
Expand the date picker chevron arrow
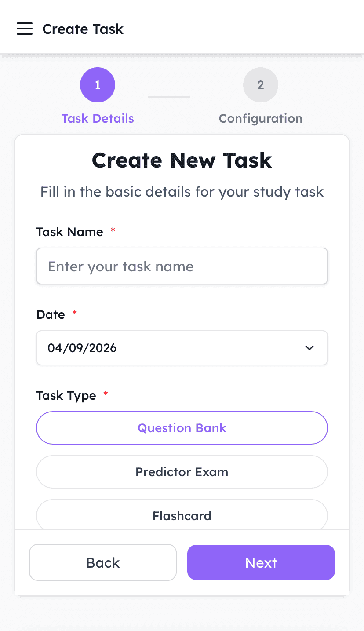tap(309, 348)
